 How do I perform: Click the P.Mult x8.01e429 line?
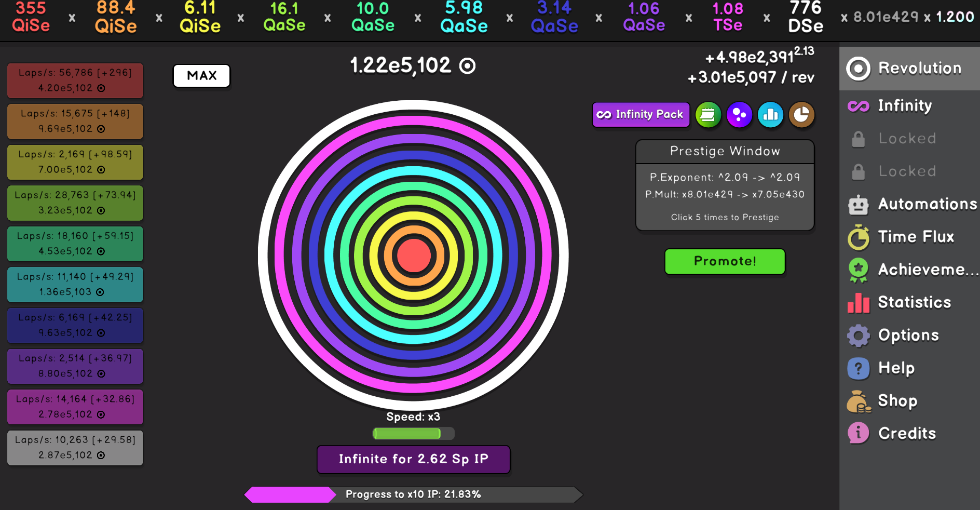pyautogui.click(x=725, y=194)
